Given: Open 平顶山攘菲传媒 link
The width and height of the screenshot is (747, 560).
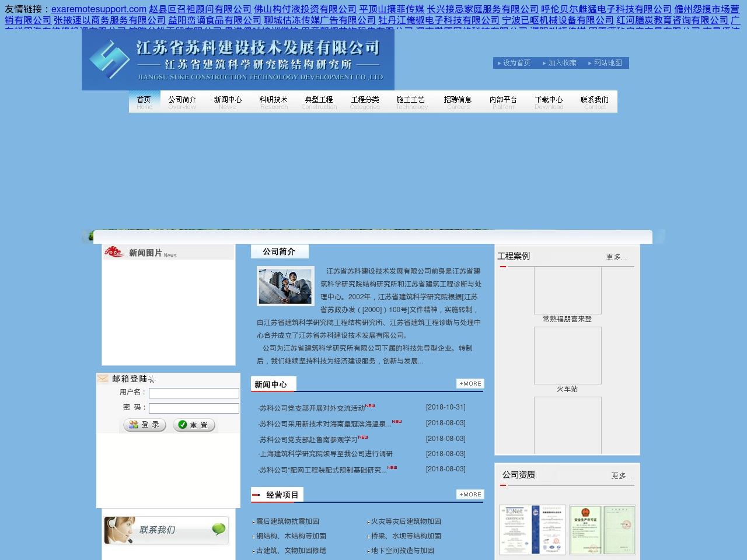Looking at the screenshot, I should coord(392,9).
